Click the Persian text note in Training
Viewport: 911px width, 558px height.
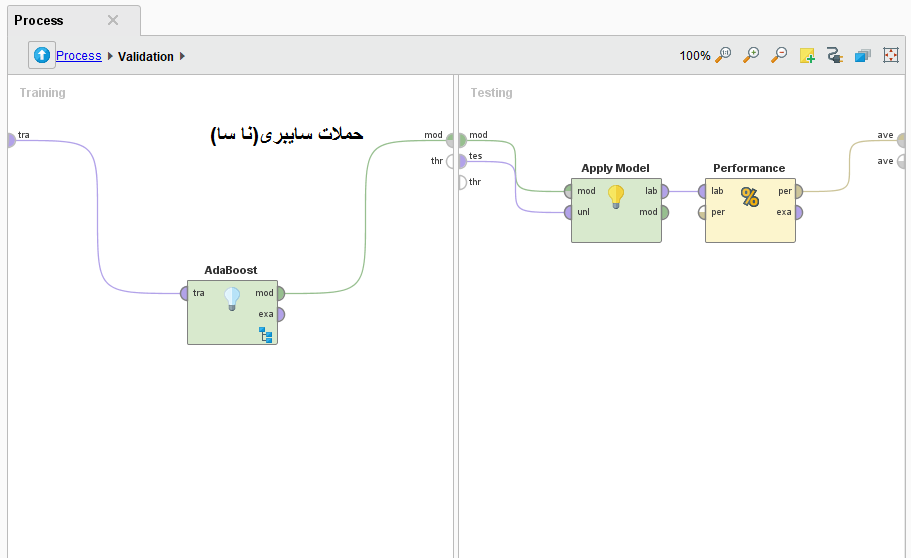tap(286, 134)
